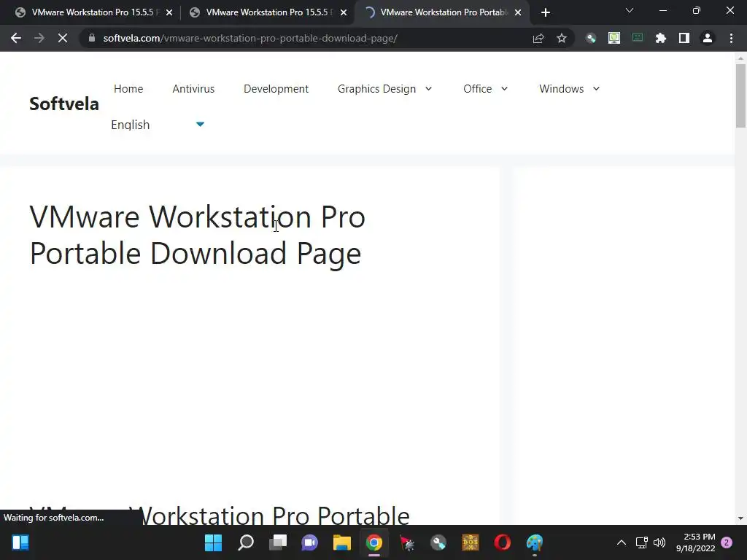The width and height of the screenshot is (747, 560).
Task: Bookmark this page with the star
Action: coord(562,38)
